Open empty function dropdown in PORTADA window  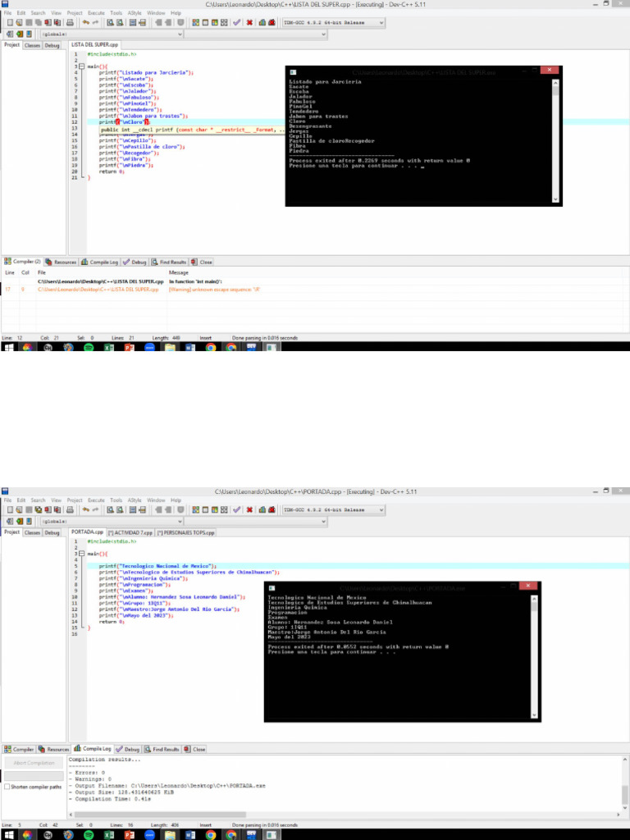323,521
